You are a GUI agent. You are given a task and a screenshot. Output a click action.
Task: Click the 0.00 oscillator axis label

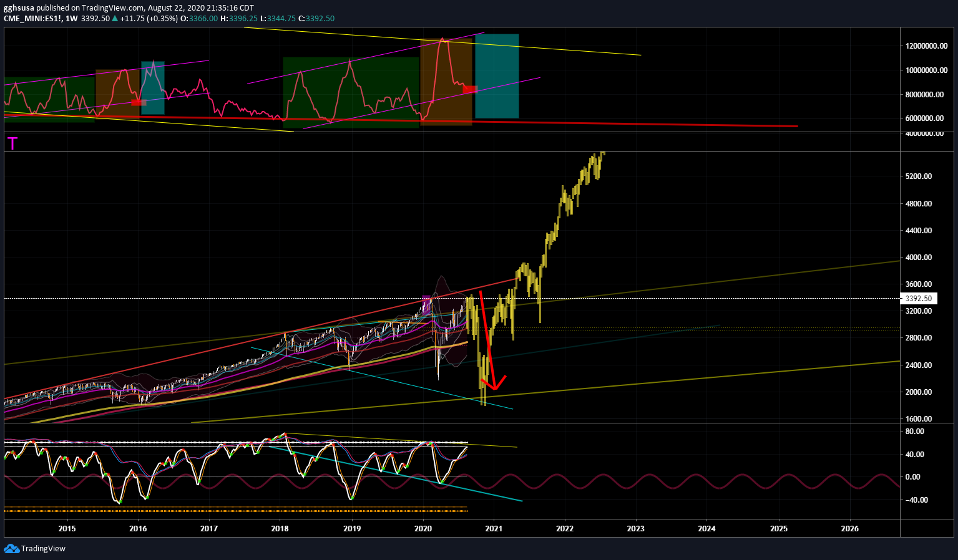(913, 477)
